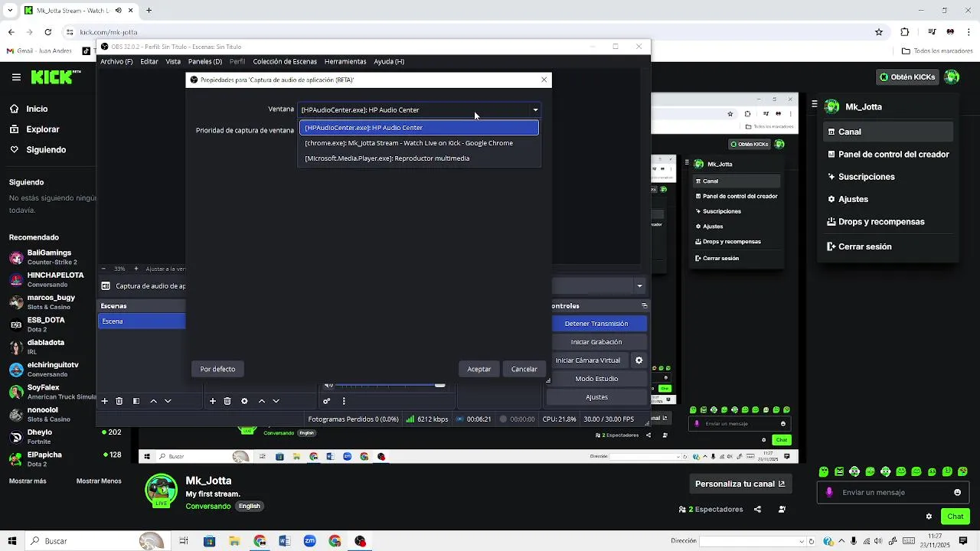
Task: Reset settings with the Por defecto button
Action: (218, 369)
